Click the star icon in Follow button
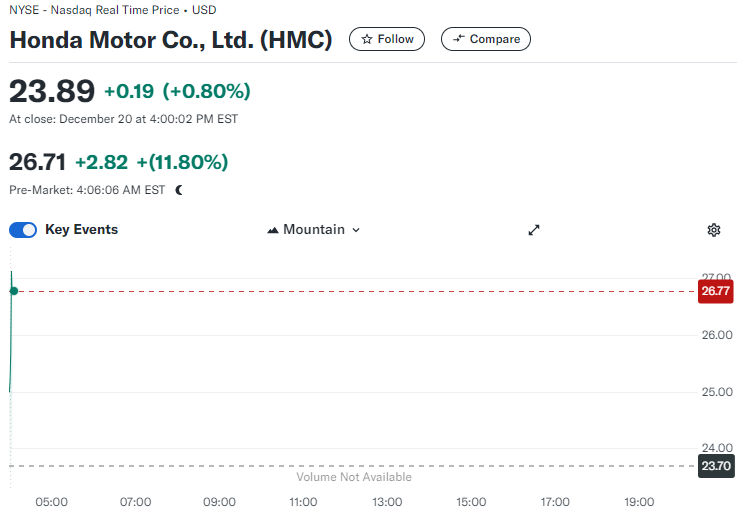Image resolution: width=744 pixels, height=521 pixels. (367, 39)
